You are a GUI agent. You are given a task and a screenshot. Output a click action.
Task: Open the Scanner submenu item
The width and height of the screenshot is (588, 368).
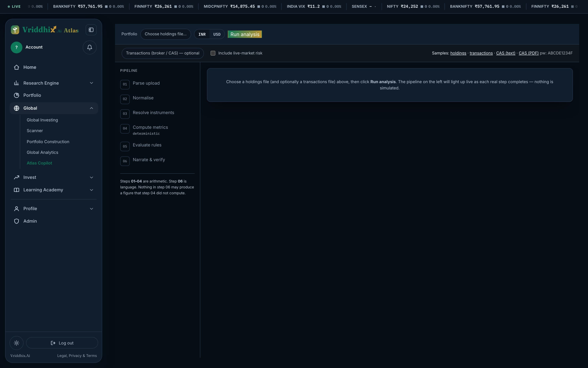(35, 131)
